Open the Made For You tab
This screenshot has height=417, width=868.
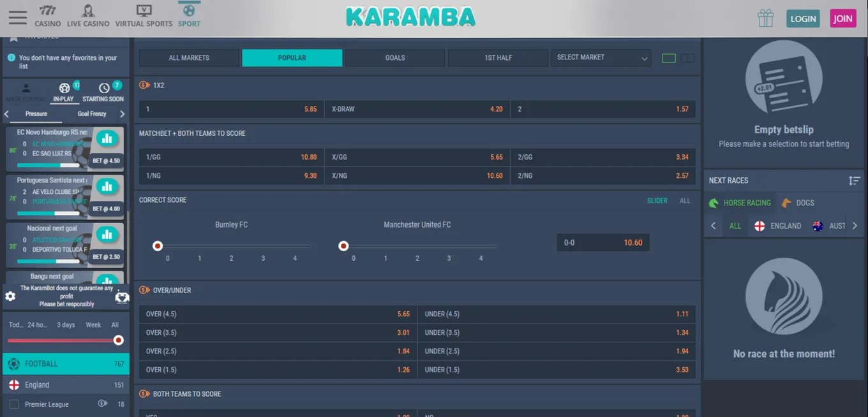26,93
